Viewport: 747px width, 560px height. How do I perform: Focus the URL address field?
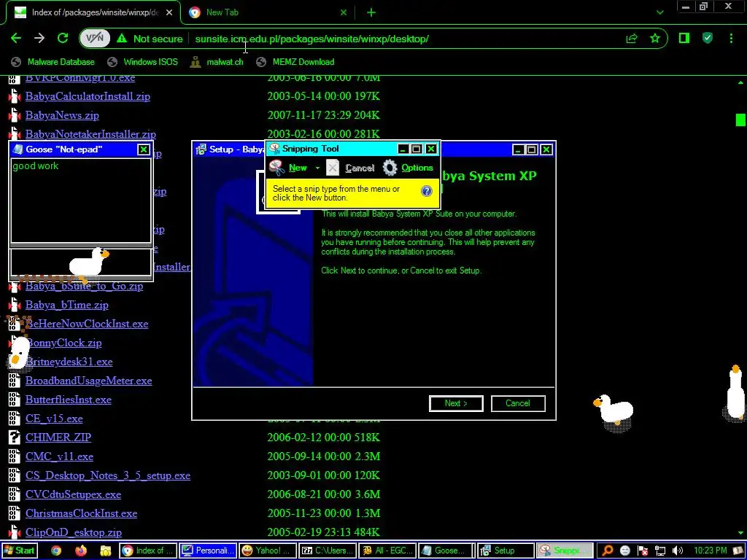tap(311, 39)
